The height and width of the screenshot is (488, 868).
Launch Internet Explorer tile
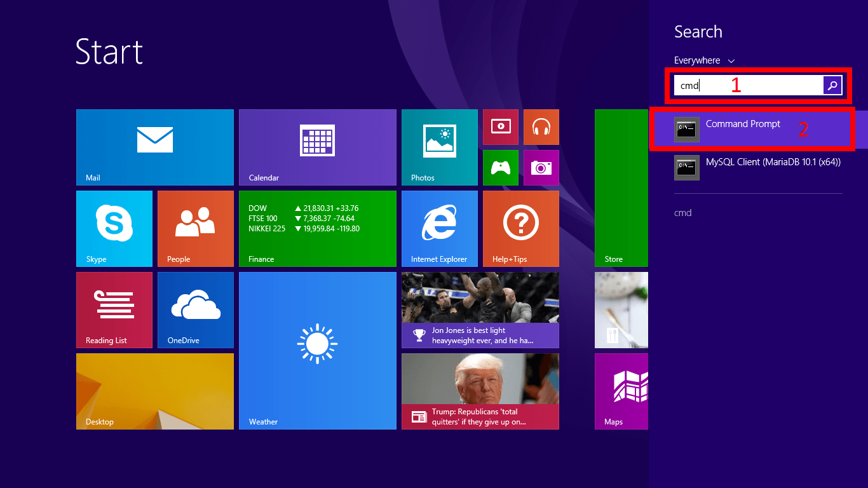coord(440,229)
